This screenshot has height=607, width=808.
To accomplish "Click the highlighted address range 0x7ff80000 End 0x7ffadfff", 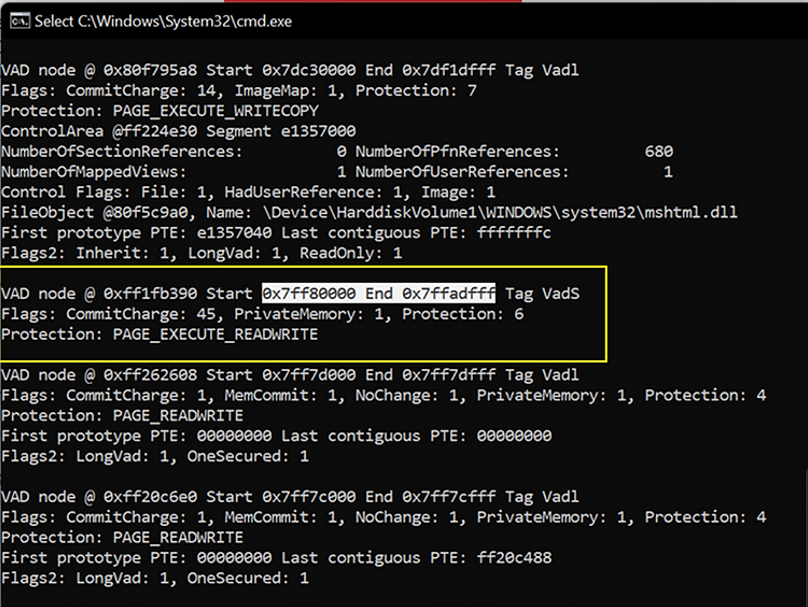I will click(379, 293).
